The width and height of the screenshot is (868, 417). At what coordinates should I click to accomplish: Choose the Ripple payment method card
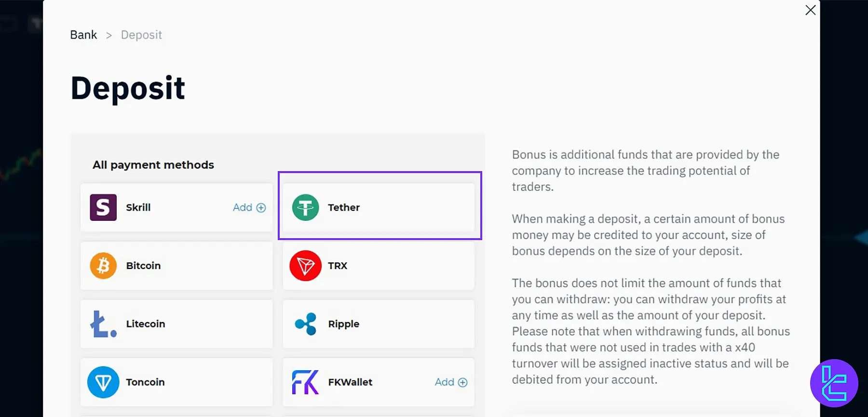(x=379, y=324)
